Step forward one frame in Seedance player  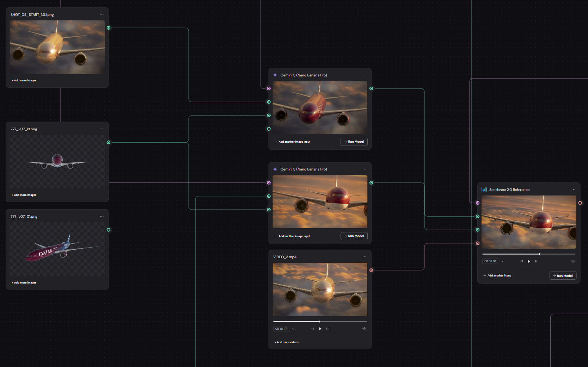pos(536,261)
